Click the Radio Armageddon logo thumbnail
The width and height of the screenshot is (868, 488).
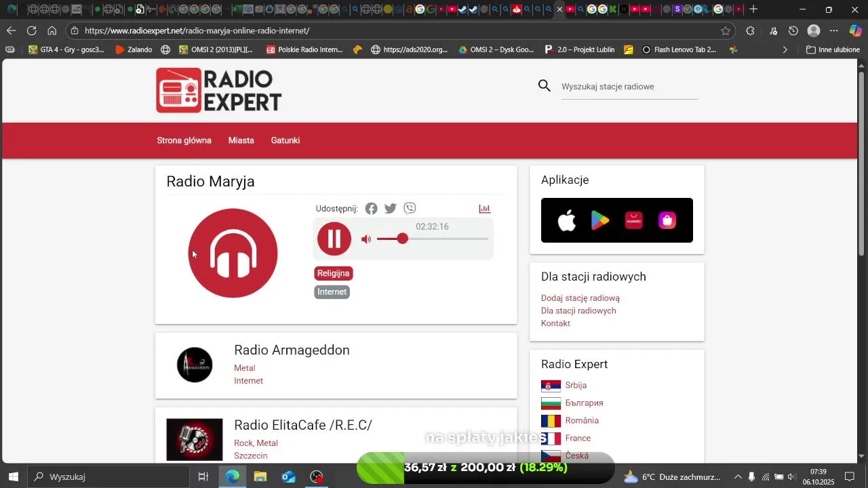[195, 365]
